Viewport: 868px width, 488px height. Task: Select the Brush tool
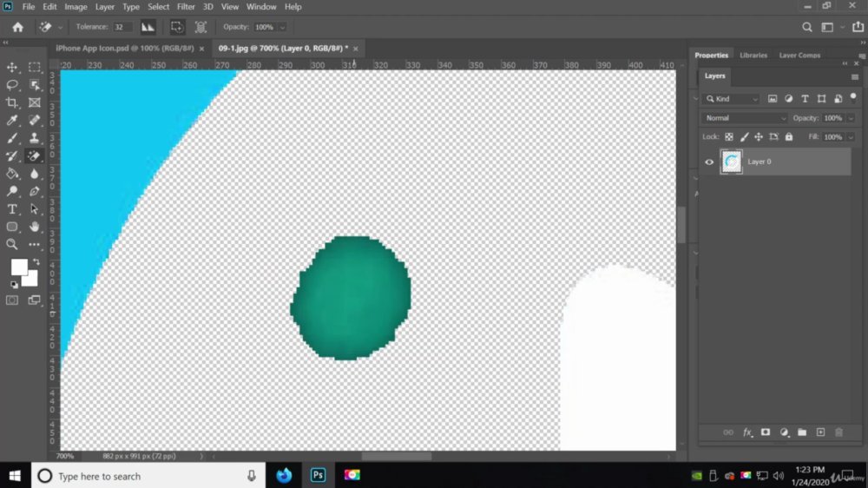(11, 138)
